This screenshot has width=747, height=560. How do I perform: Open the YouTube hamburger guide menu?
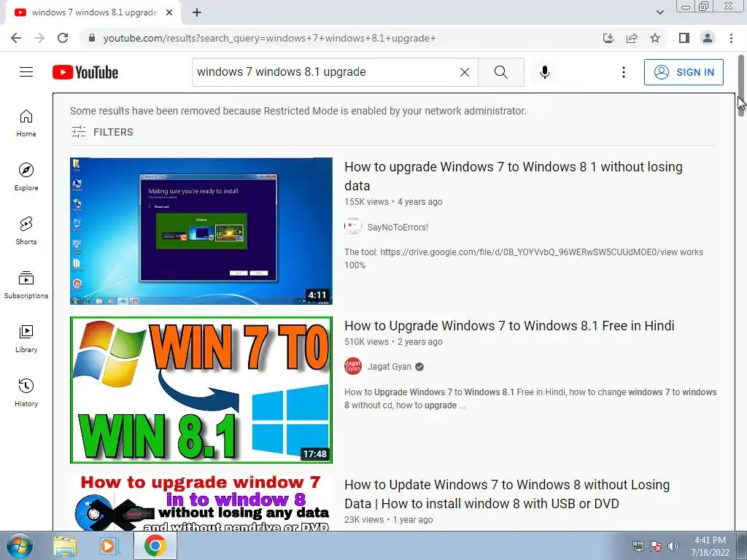[x=26, y=72]
